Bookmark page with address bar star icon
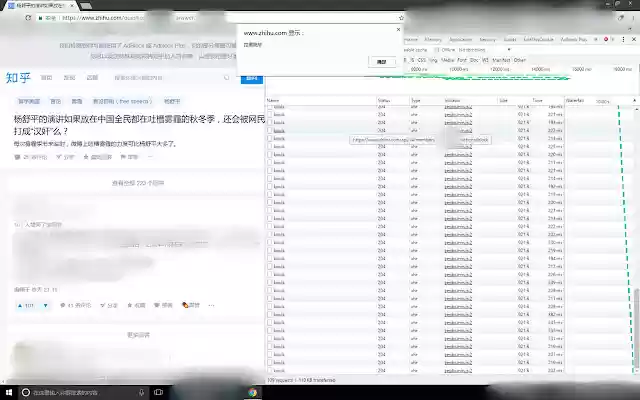 click(401, 18)
